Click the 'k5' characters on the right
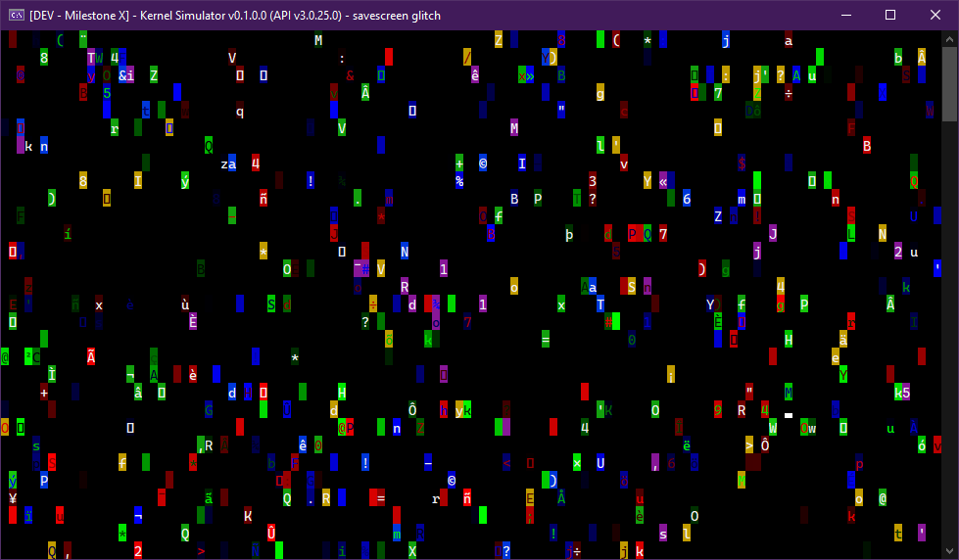This screenshot has width=959, height=560. (x=902, y=393)
